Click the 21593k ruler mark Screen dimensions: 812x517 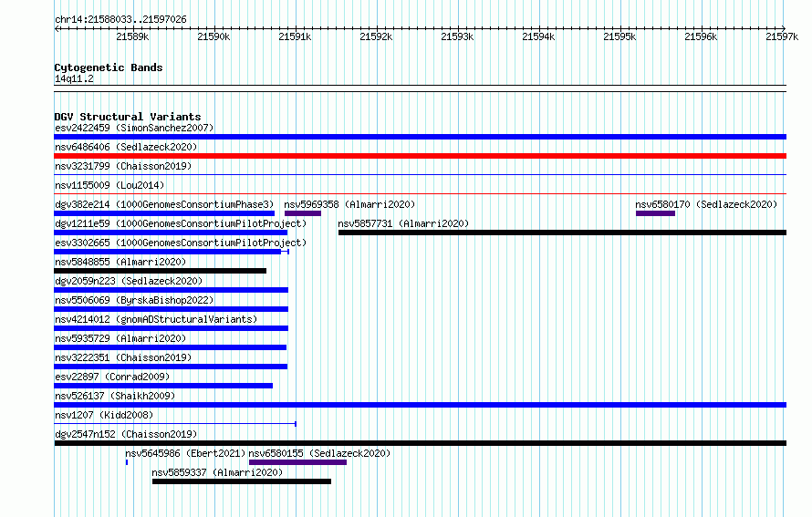457,36
